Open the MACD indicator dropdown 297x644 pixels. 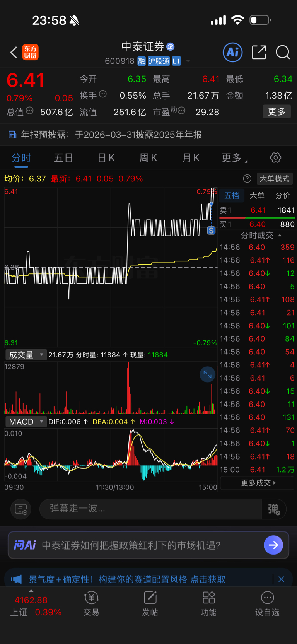point(26,422)
